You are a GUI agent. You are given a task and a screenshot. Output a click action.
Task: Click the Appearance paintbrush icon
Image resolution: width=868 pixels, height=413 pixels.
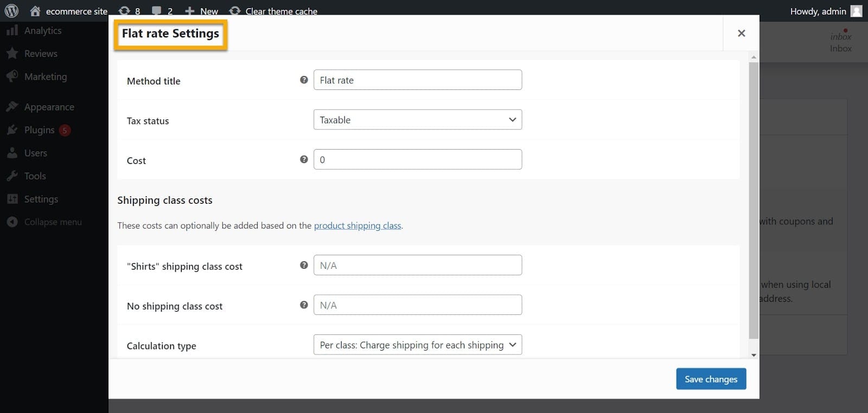click(x=12, y=107)
